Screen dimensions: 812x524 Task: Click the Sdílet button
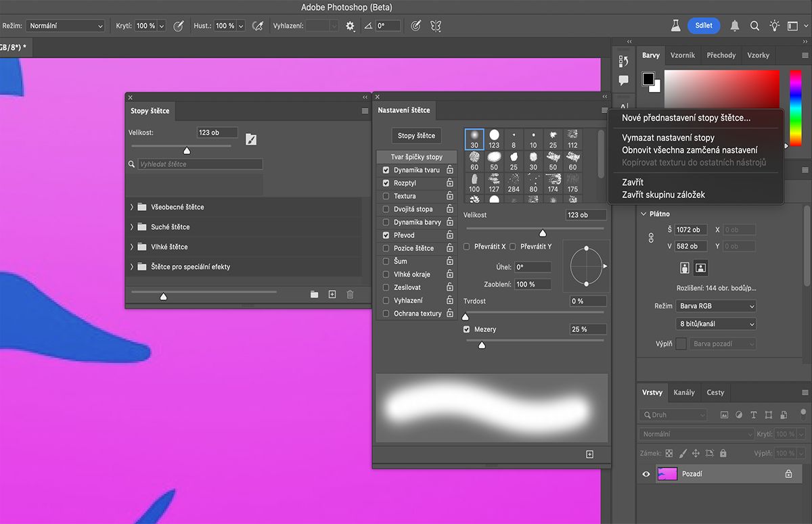pos(704,26)
